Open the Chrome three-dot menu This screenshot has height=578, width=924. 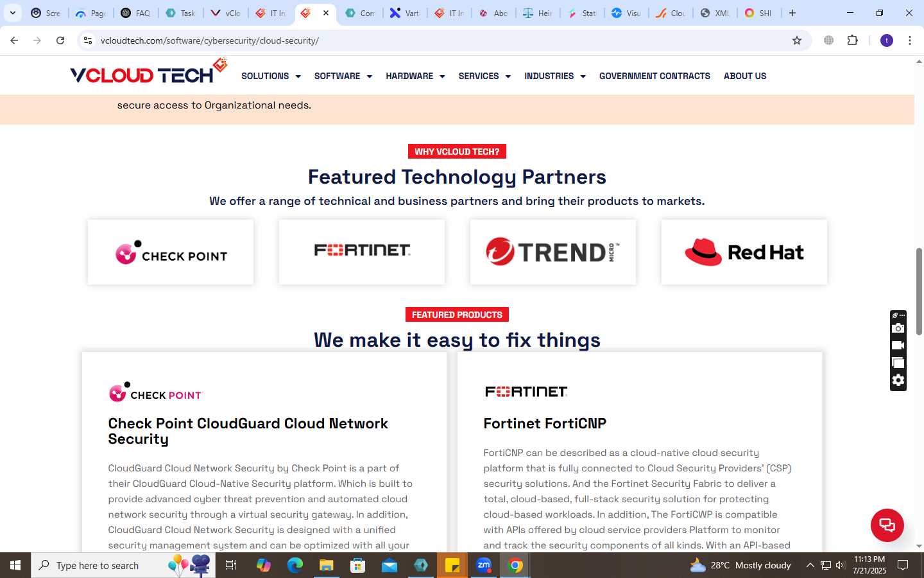pos(910,40)
